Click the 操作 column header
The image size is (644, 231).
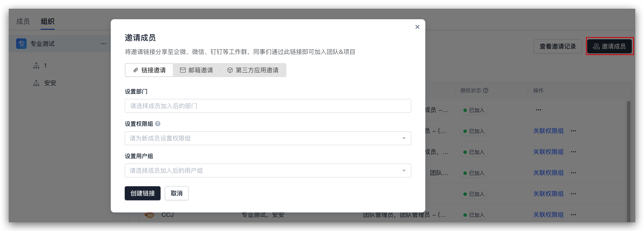tap(538, 90)
